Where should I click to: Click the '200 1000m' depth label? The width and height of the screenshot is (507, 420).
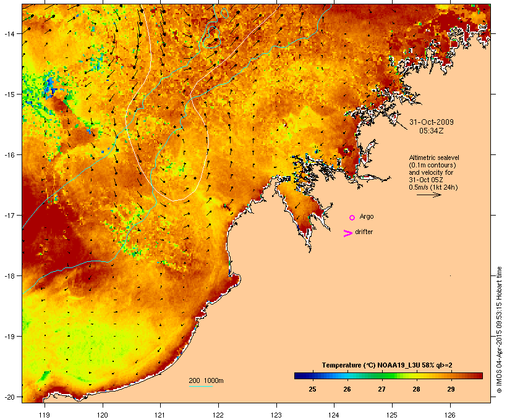coord(206,380)
